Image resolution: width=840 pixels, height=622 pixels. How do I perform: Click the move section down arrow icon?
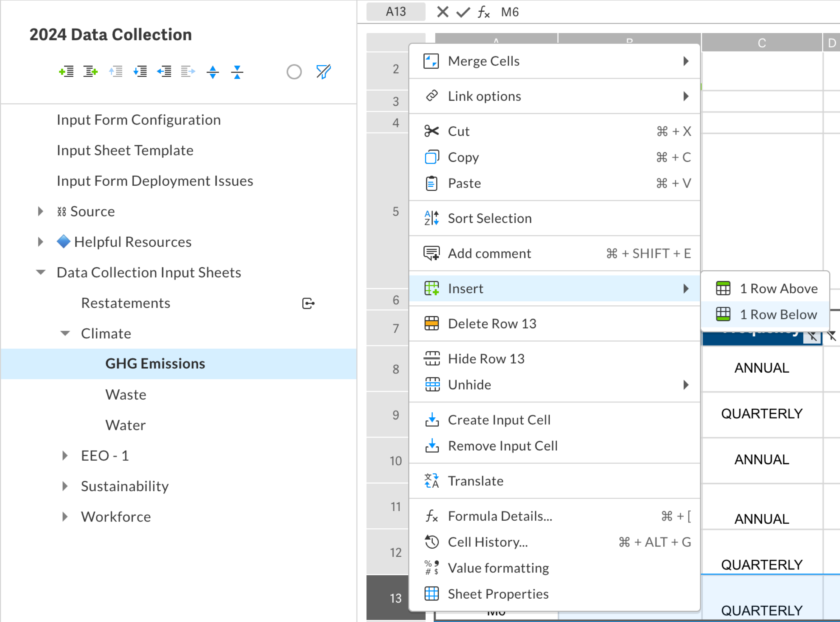point(140,72)
